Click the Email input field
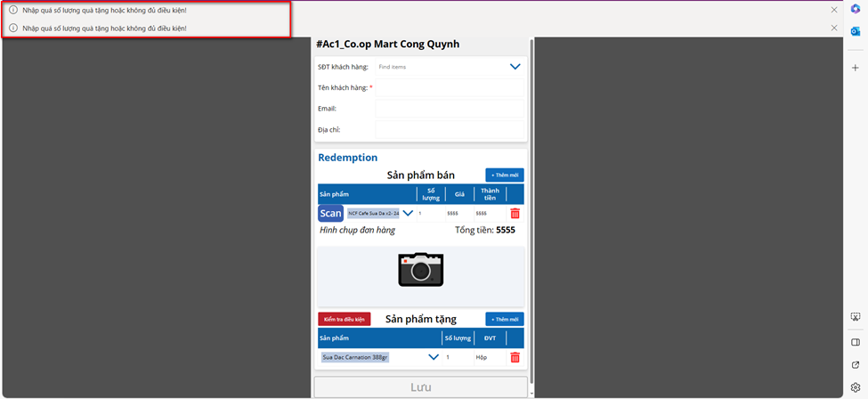 click(x=450, y=109)
